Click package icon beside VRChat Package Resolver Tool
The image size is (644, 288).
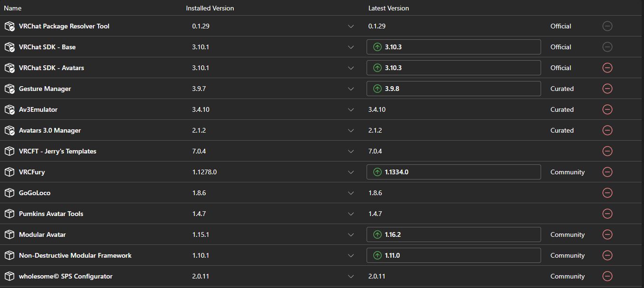tap(9, 27)
